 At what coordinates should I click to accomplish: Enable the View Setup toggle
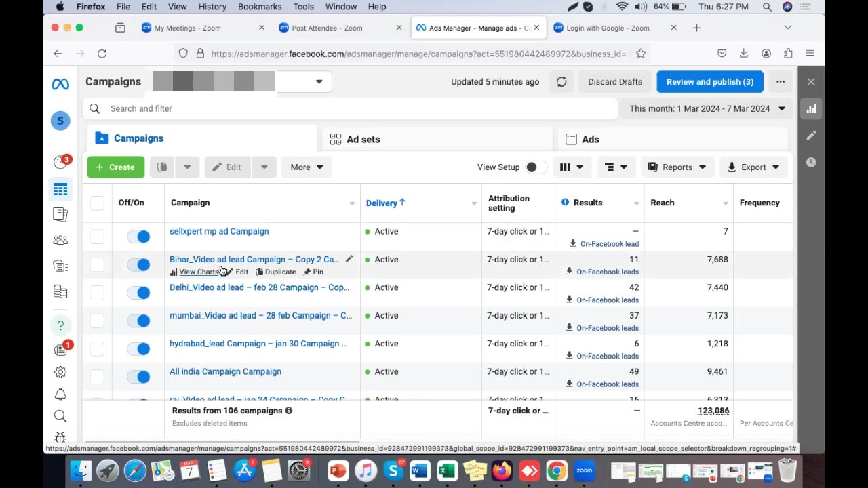535,167
